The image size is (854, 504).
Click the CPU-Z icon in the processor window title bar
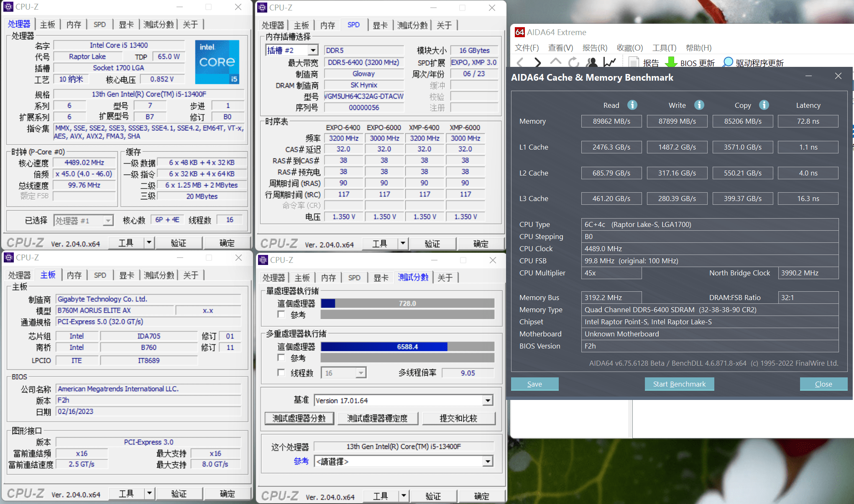pos(8,7)
